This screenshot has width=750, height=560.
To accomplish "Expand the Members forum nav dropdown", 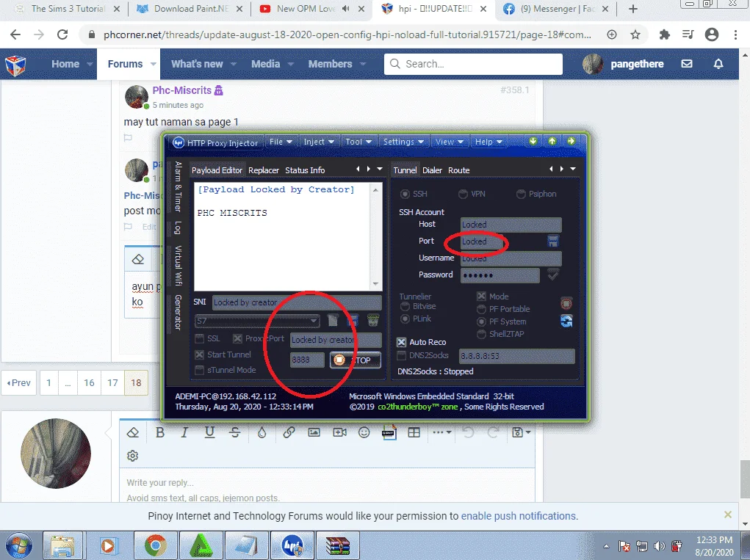I will [363, 64].
